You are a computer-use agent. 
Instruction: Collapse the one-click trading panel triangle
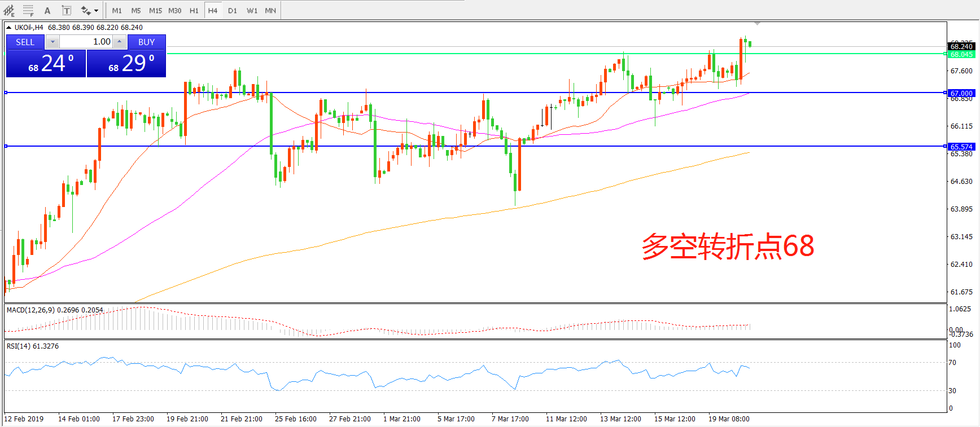click(9, 27)
